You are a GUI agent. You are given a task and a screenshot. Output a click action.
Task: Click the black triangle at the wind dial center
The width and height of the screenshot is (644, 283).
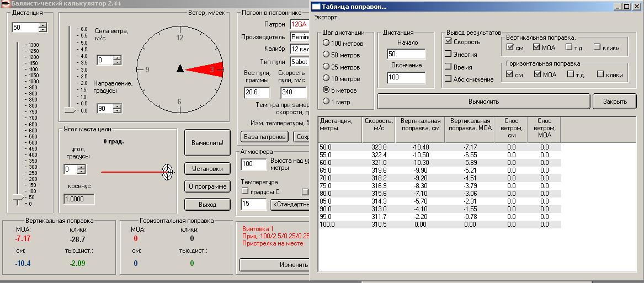179,68
